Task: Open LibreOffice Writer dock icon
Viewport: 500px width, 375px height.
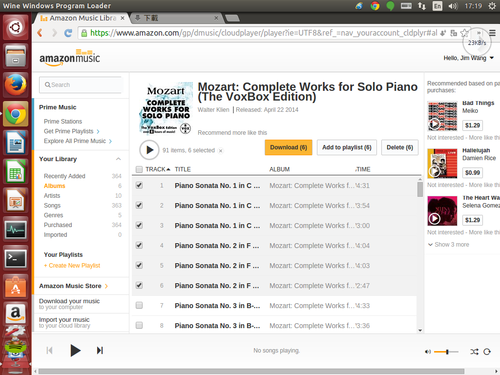Action: point(15,142)
